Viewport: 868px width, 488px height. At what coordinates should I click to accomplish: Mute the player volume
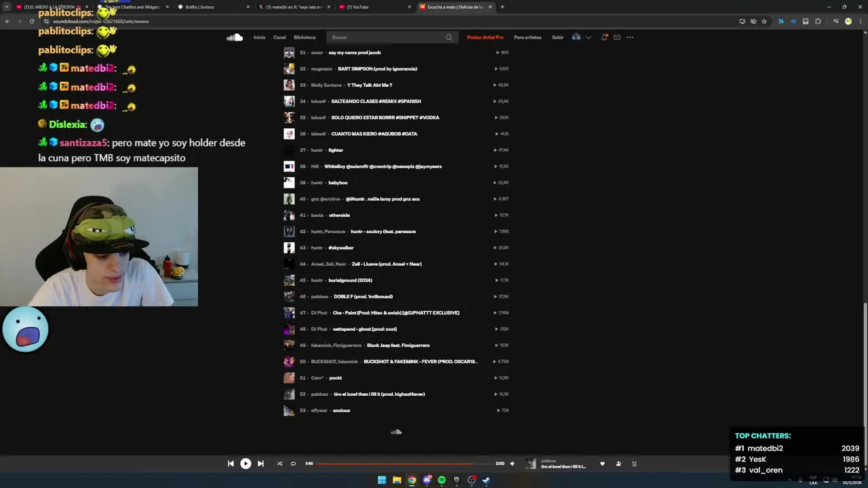[x=512, y=464]
